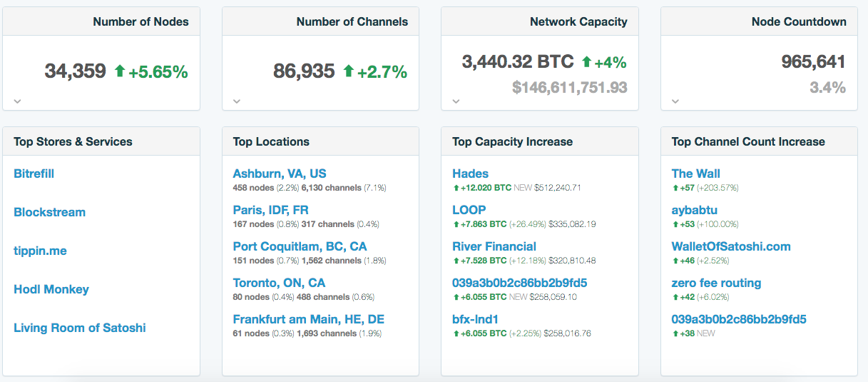Click the Top Locations header
The image size is (868, 382).
pos(271,141)
